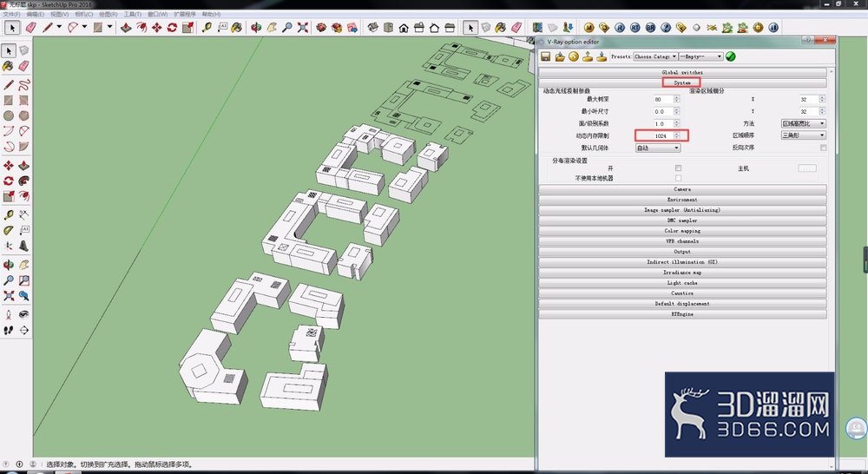Click the V-Ray sphere light icon
The height and width of the screenshot is (474, 868).
696,27
